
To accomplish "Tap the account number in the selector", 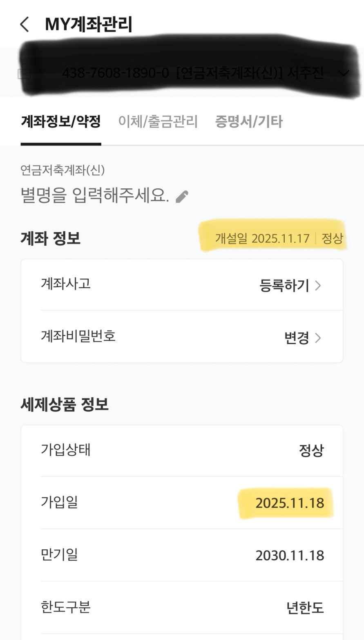I will point(115,74).
